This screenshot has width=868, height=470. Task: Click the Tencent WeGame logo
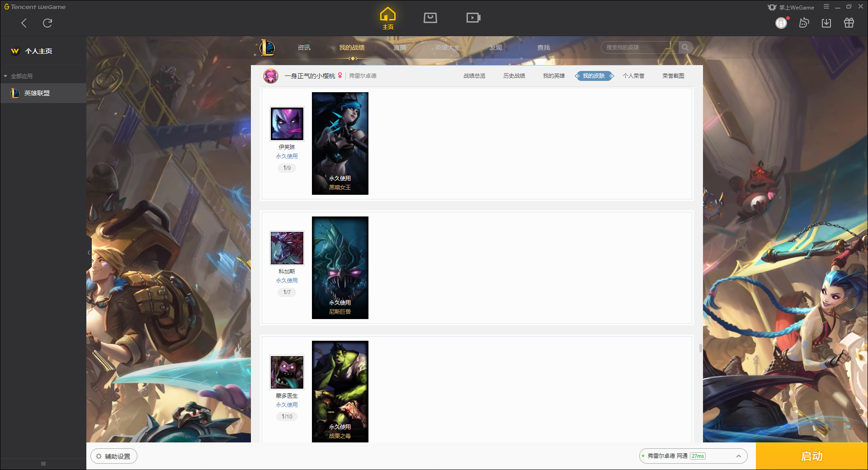(35, 7)
